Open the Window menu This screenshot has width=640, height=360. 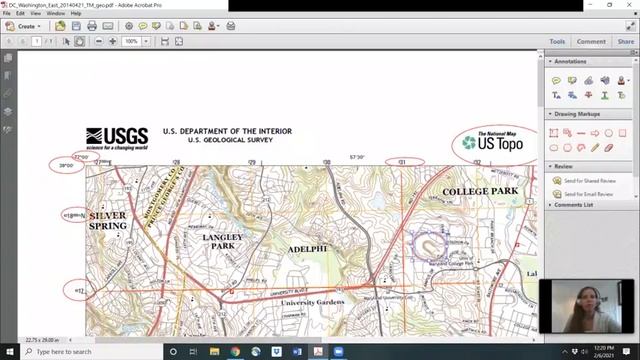click(56, 13)
